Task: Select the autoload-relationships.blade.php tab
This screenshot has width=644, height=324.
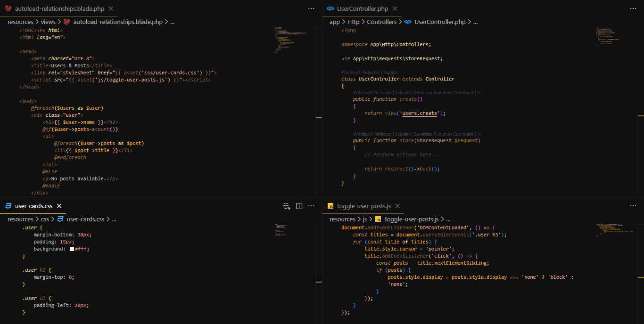Action: [x=60, y=8]
